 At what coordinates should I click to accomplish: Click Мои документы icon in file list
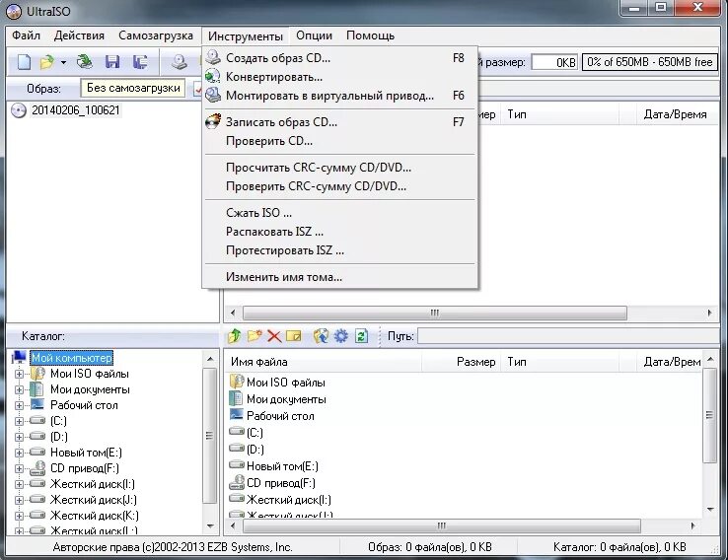(237, 398)
